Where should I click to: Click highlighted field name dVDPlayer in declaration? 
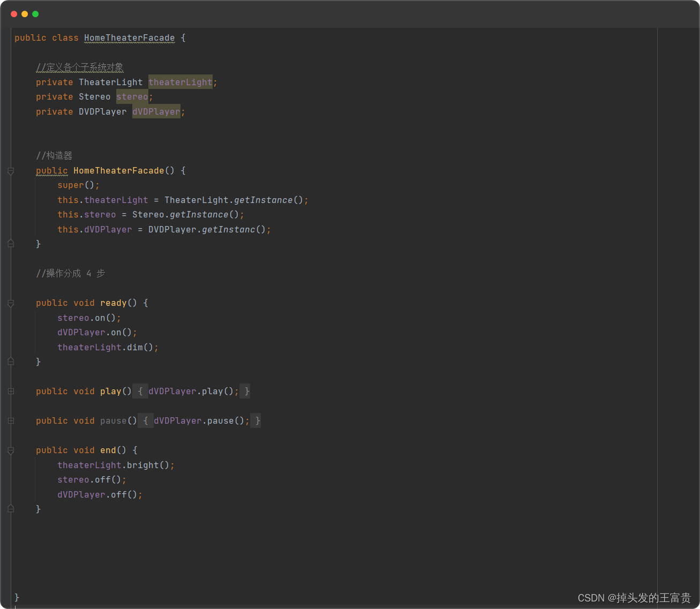pos(156,111)
